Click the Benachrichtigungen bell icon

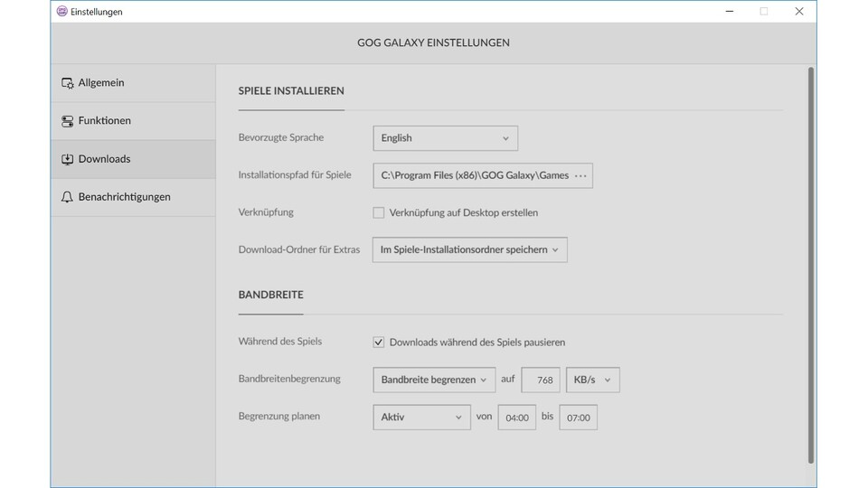coord(67,197)
